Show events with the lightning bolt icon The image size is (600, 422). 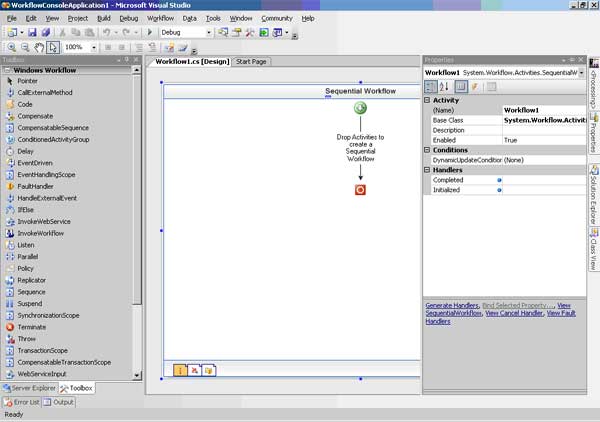[x=475, y=87]
